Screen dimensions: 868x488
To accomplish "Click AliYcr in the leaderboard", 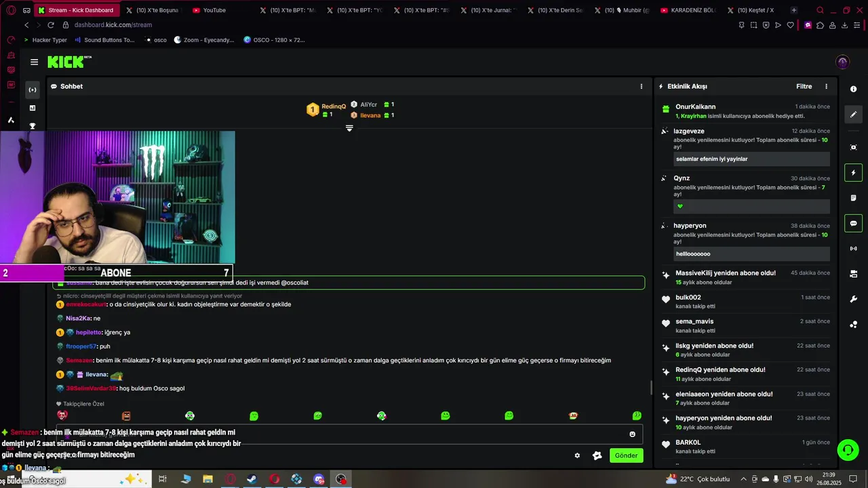I will point(368,104).
